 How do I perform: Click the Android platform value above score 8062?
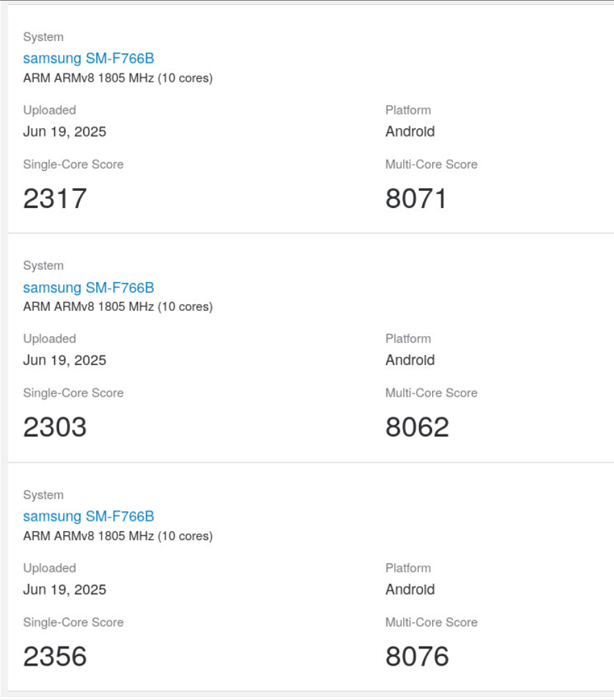pos(410,360)
